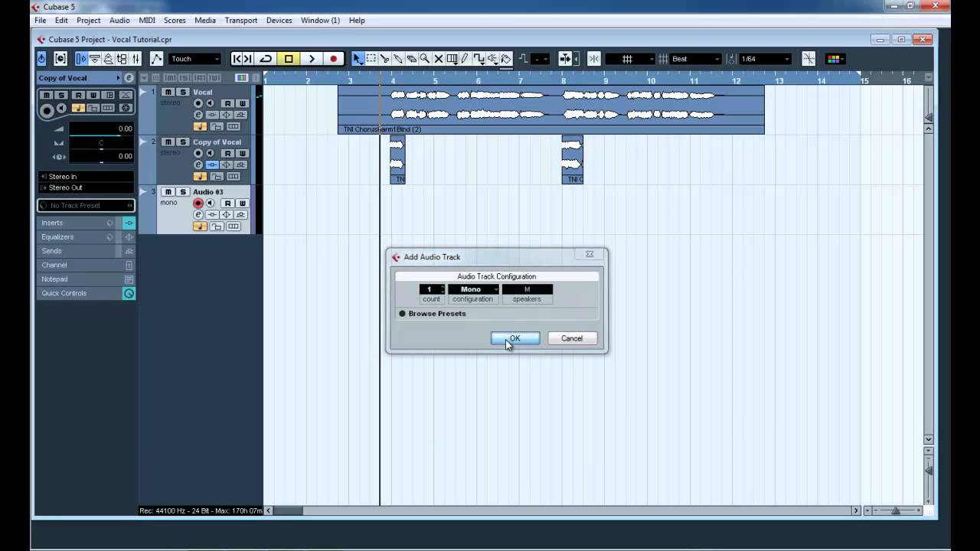Open the Stereo Out output routing

[x=86, y=187]
